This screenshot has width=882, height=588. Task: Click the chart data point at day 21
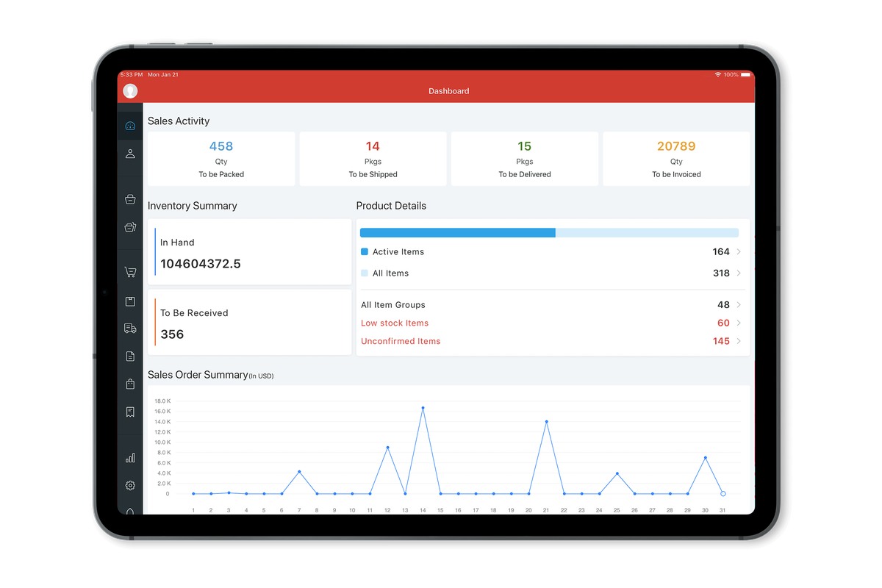546,422
